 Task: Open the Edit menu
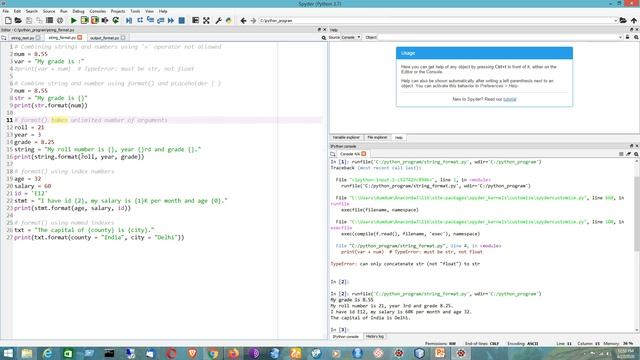coord(17,11)
